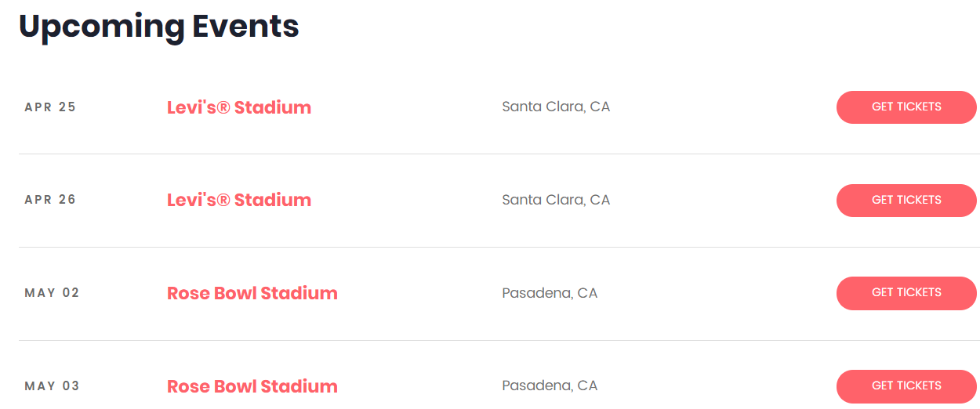
Task: Open Levi's Stadium link for Apr 25
Action: pos(239,107)
